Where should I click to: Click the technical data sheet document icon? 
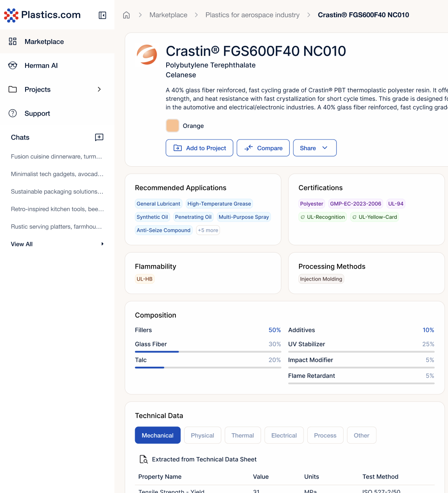click(x=143, y=459)
